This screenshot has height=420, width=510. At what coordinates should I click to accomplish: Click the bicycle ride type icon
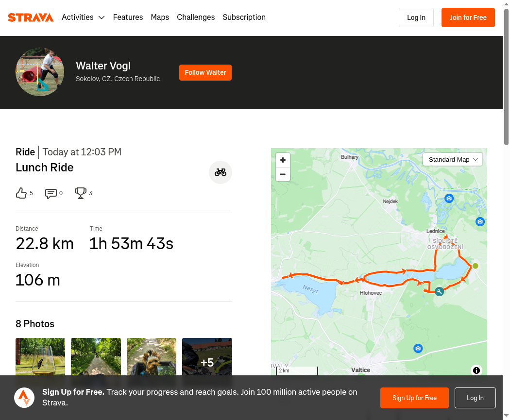point(221,172)
